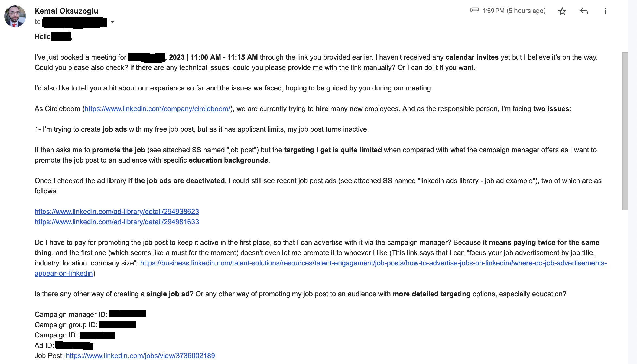
Task: Open the three-dot More options menu
Action: tap(605, 11)
